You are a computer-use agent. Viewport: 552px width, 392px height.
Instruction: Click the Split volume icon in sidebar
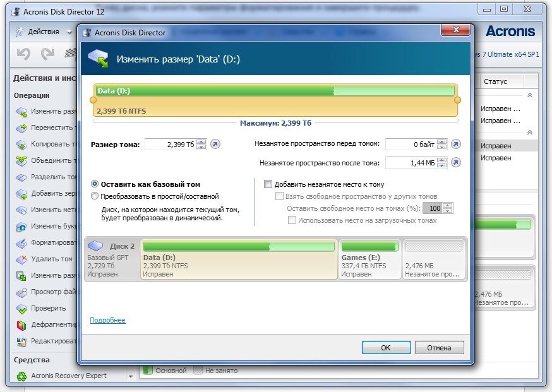(21, 177)
